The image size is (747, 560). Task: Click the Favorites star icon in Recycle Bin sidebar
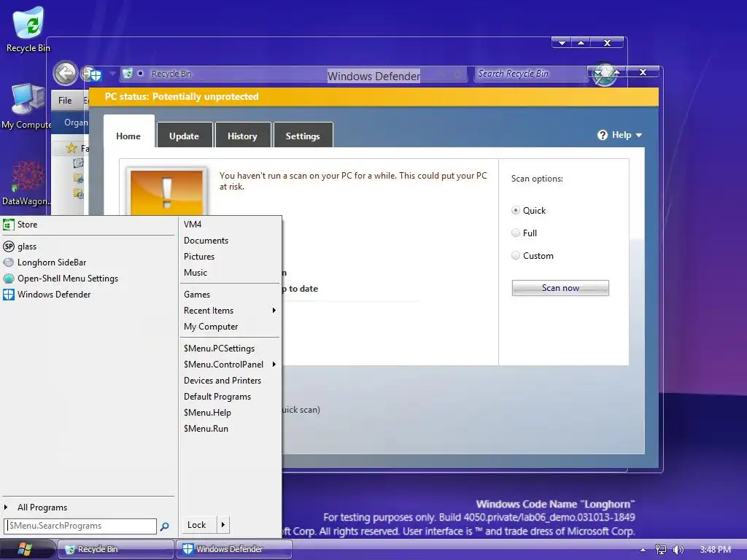click(x=71, y=148)
